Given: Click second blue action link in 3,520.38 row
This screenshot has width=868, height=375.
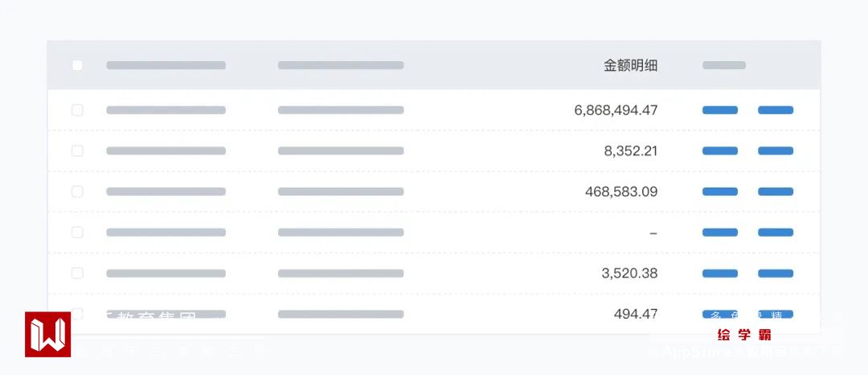Looking at the screenshot, I should [776, 274].
